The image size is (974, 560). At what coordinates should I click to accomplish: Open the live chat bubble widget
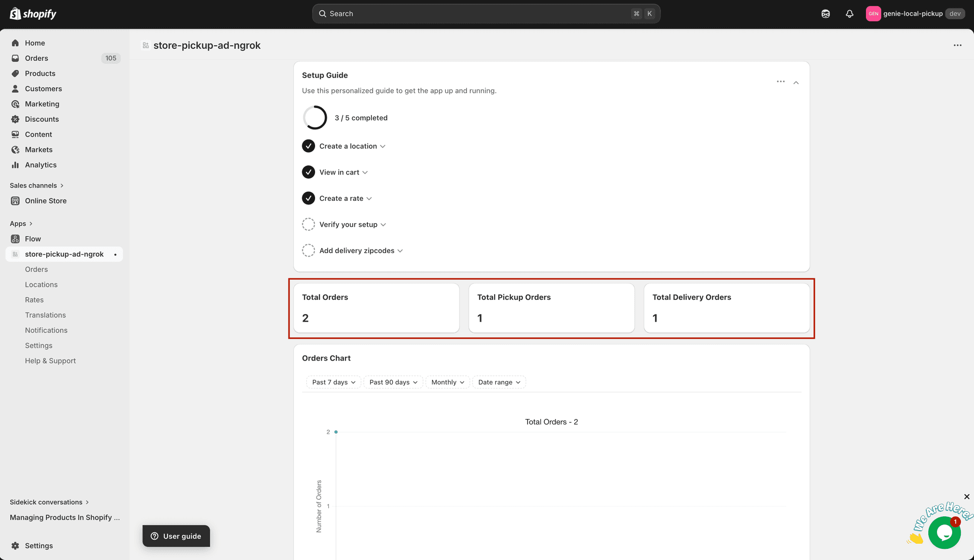click(x=944, y=532)
